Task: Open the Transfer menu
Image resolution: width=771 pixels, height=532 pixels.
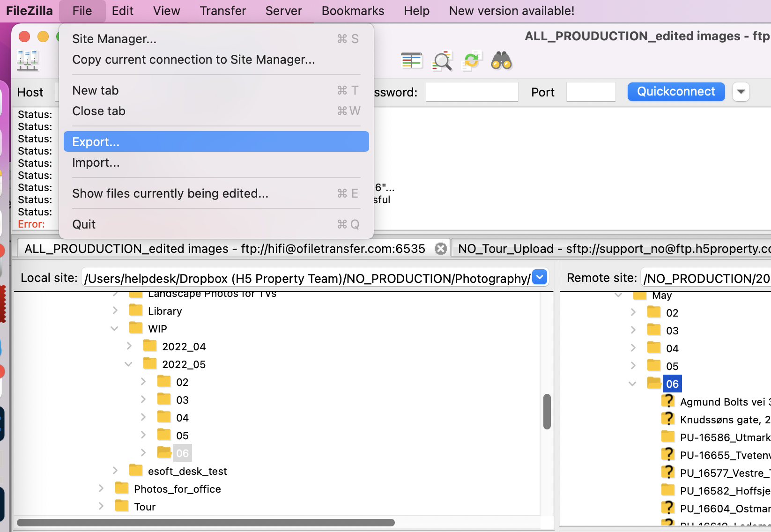Action: tap(223, 11)
